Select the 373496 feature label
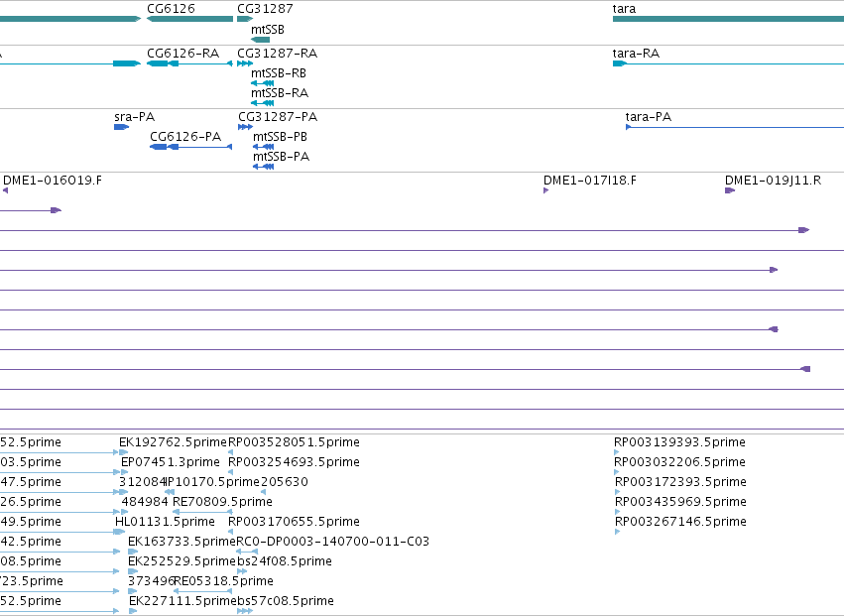Viewport: 844px width, 616px height. tap(151, 581)
